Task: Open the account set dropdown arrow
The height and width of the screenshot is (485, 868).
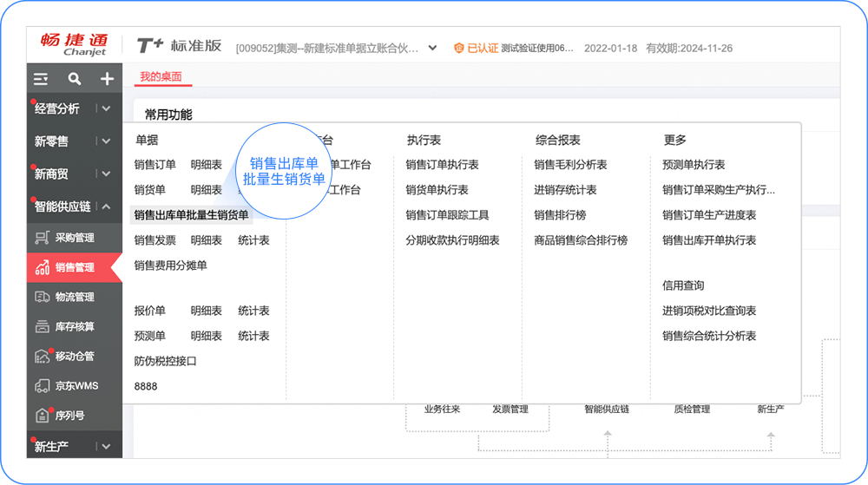Action: point(432,48)
